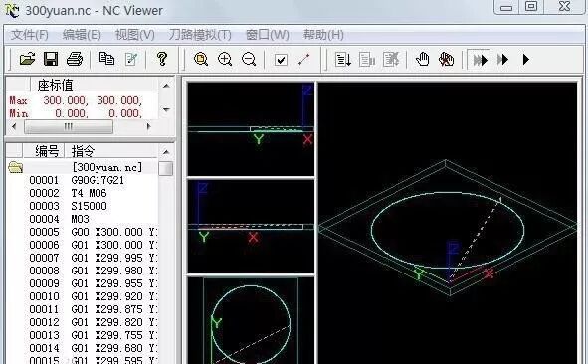Select line 00009 G01 X299.955
The height and width of the screenshot is (364, 588).
coord(82,283)
